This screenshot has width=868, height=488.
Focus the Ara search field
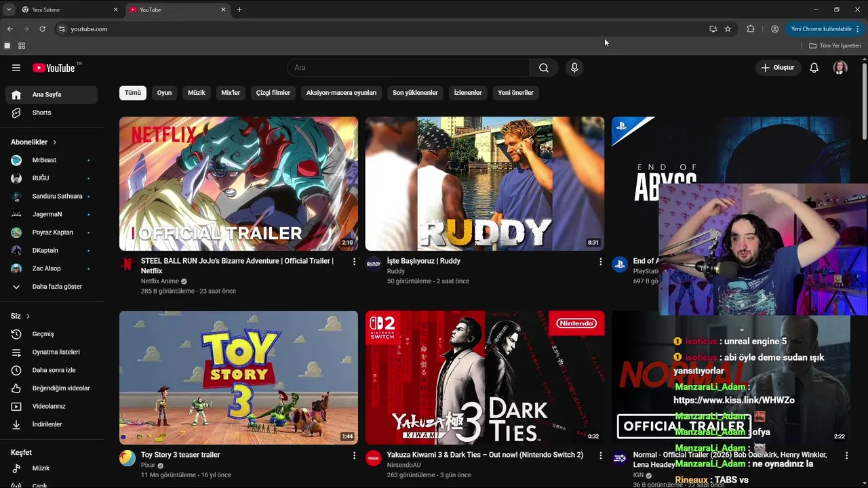(409, 68)
